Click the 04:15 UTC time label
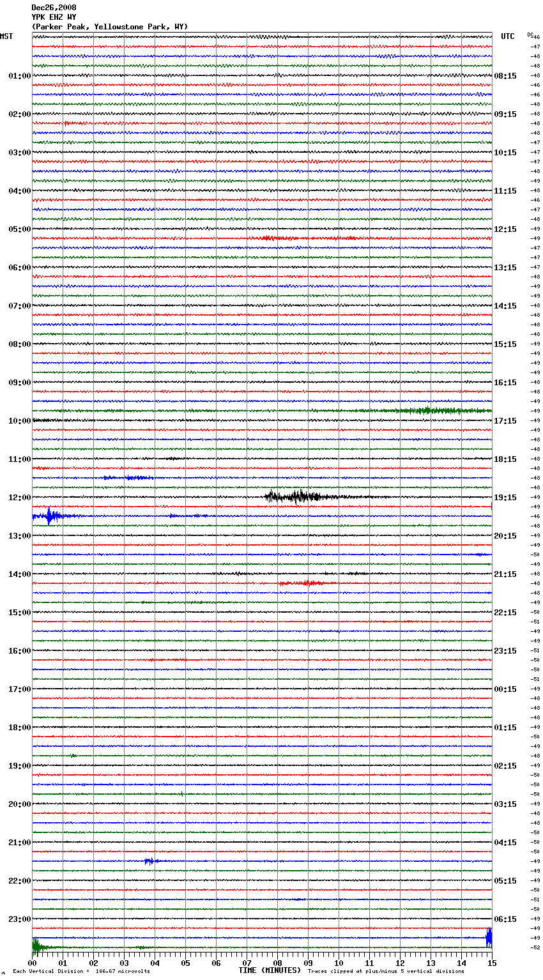 505,843
